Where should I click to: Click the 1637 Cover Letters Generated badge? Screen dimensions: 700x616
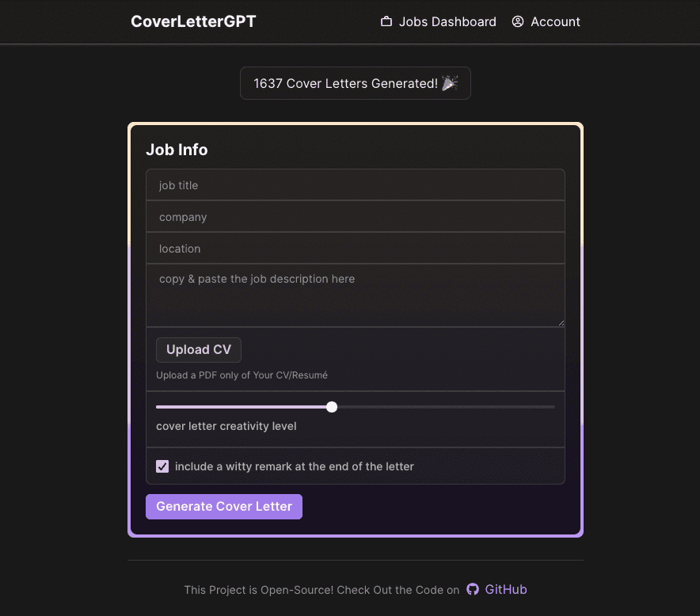pos(355,83)
